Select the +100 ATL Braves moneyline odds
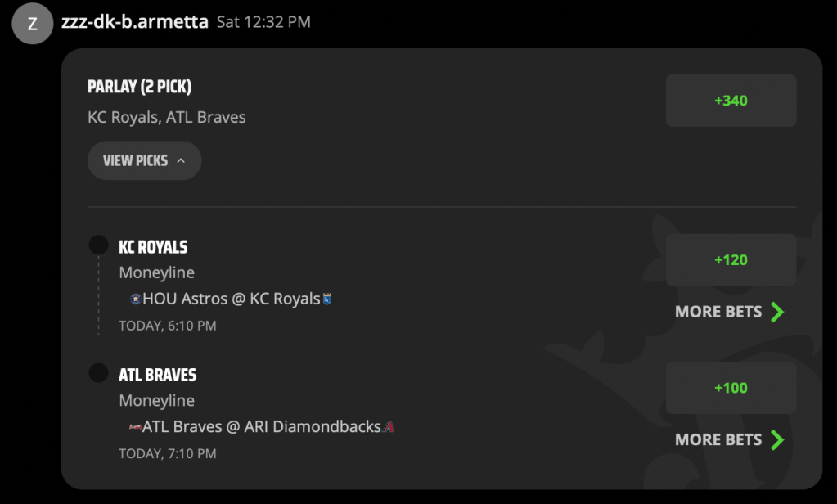The width and height of the screenshot is (837, 504). pyautogui.click(x=731, y=388)
